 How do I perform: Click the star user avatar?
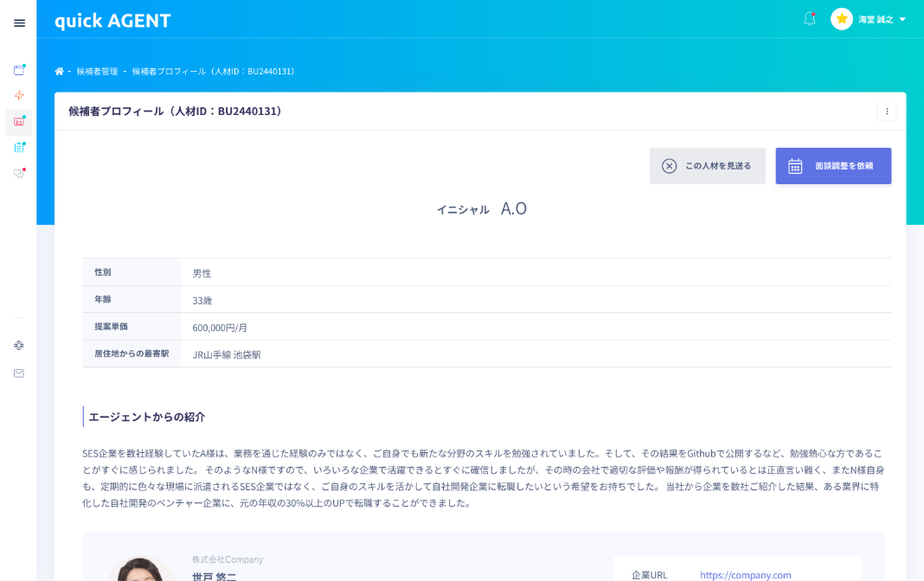[842, 19]
